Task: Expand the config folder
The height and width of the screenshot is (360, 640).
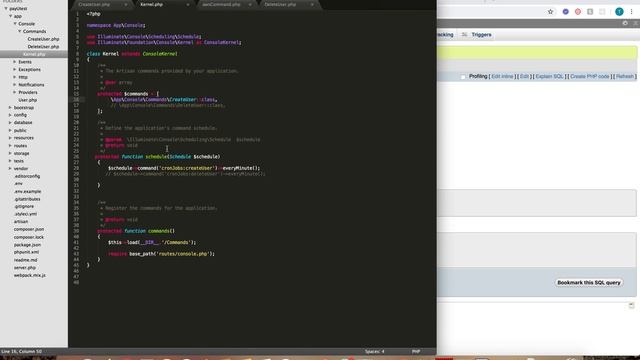Action: (10, 115)
